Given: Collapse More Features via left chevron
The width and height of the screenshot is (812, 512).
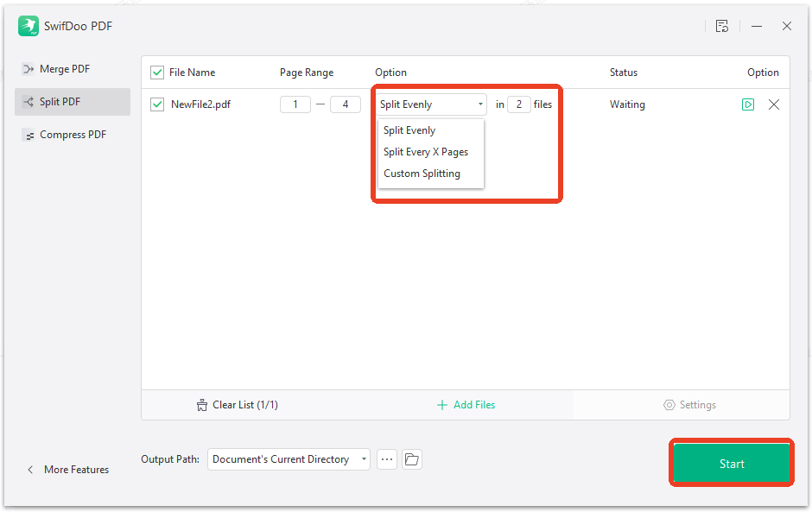Looking at the screenshot, I should [31, 469].
